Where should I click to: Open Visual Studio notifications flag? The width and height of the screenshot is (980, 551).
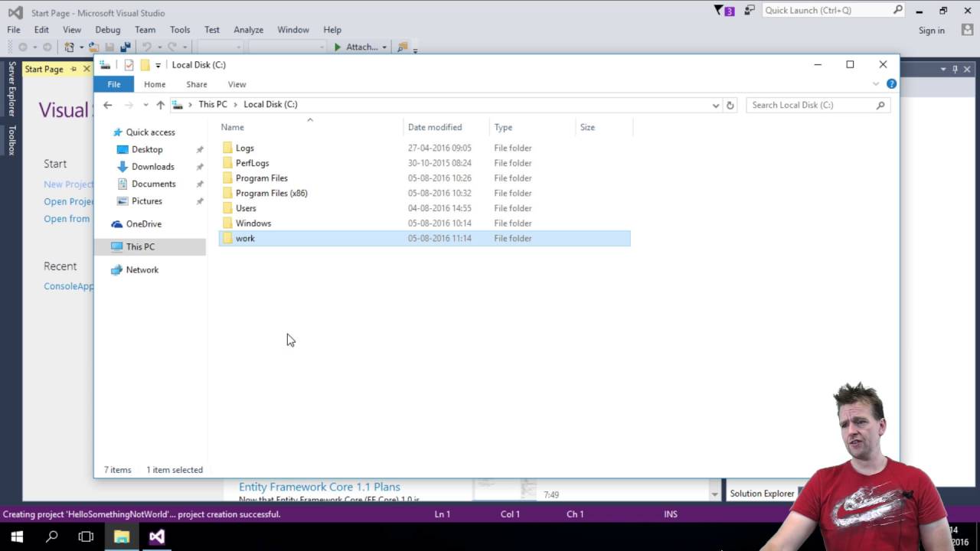click(x=724, y=11)
